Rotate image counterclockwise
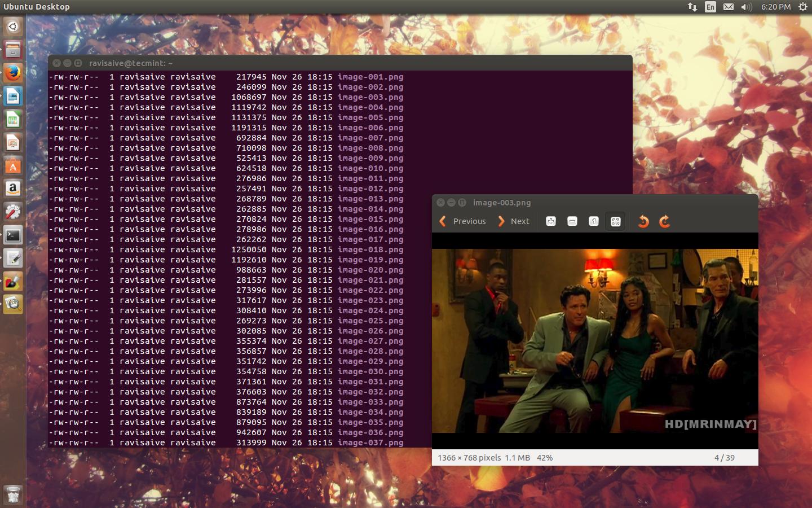This screenshot has height=508, width=812. click(643, 221)
